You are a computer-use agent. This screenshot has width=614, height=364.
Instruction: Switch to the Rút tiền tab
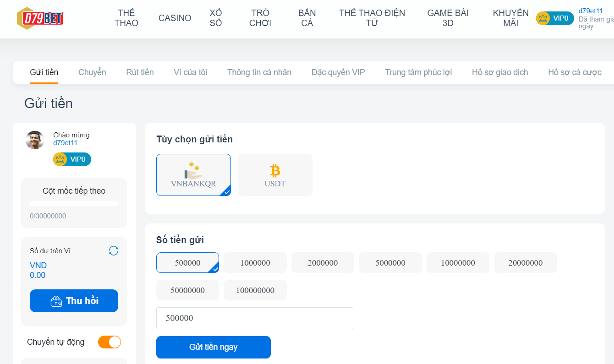[140, 72]
